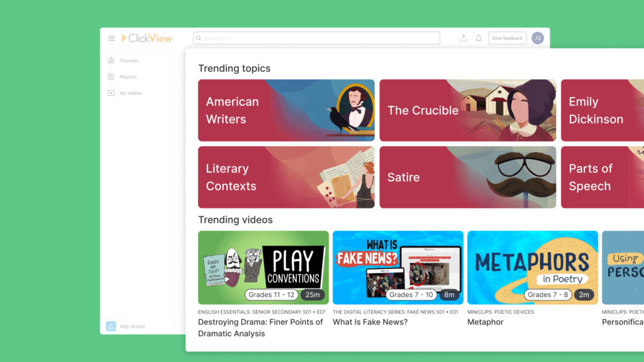Viewport: 644px width, 362px height.
Task: Click the High School level icon
Action: point(111,326)
